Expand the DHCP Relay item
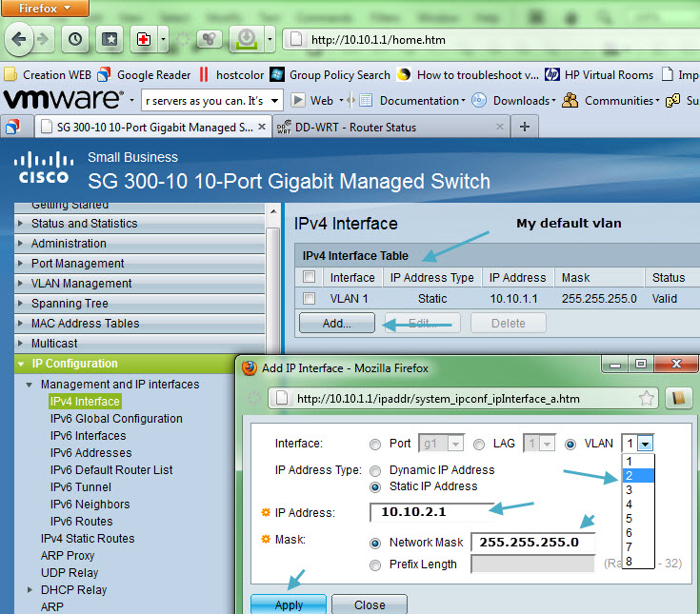 point(30,590)
